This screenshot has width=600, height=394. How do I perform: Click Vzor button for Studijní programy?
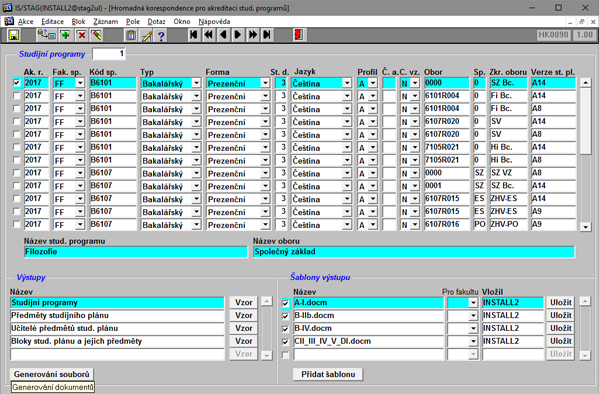244,303
